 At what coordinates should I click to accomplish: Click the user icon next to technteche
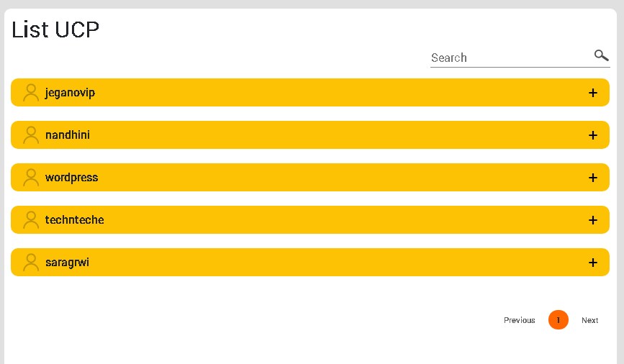pos(31,220)
